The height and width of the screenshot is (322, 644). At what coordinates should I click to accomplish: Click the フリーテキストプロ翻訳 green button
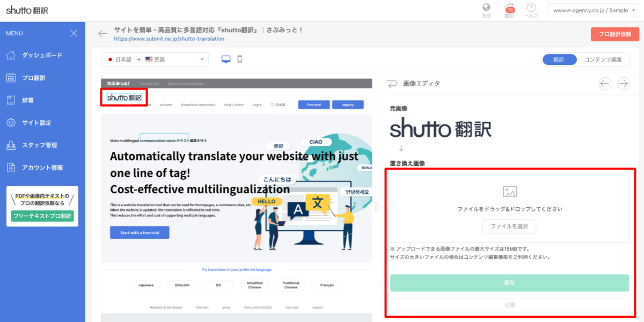click(x=42, y=216)
